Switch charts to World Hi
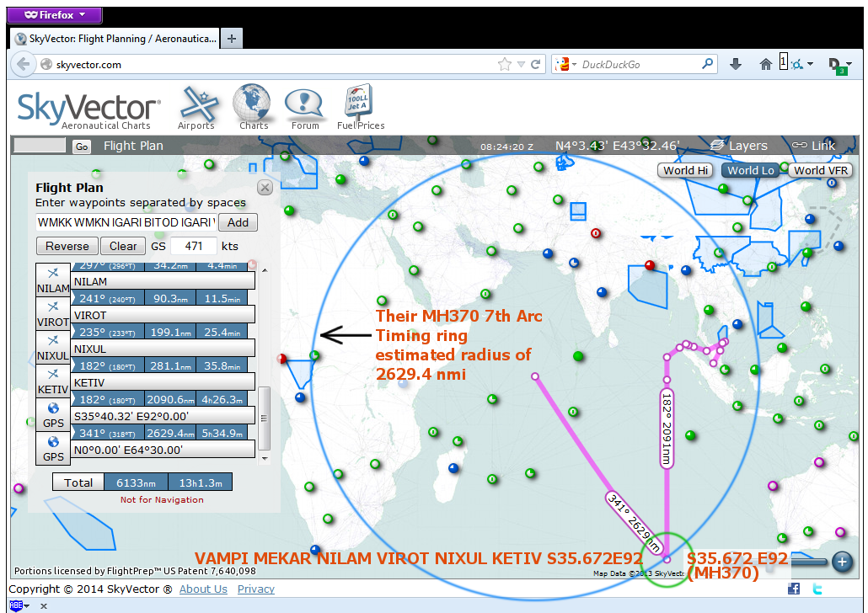 pos(685,170)
